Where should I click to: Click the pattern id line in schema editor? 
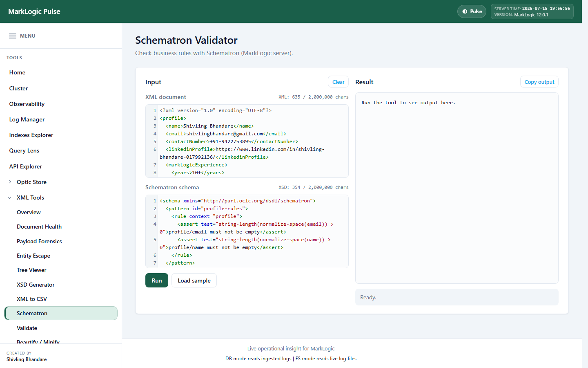[207, 209]
